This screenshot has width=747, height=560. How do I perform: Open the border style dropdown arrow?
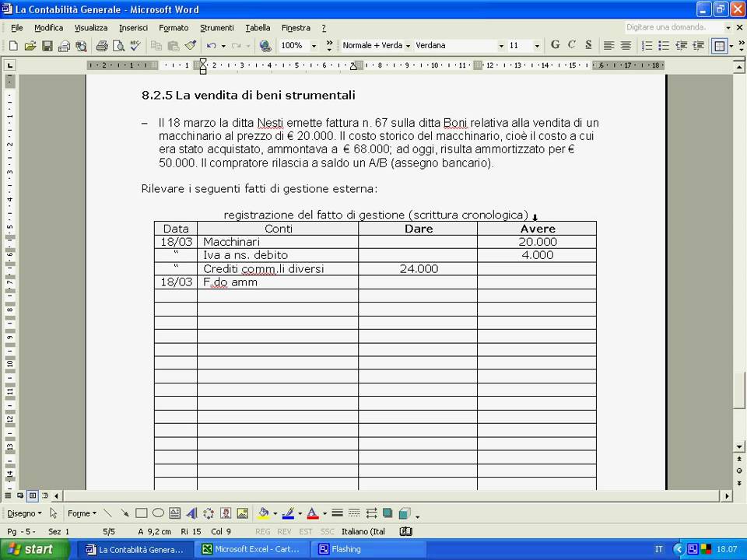click(731, 46)
